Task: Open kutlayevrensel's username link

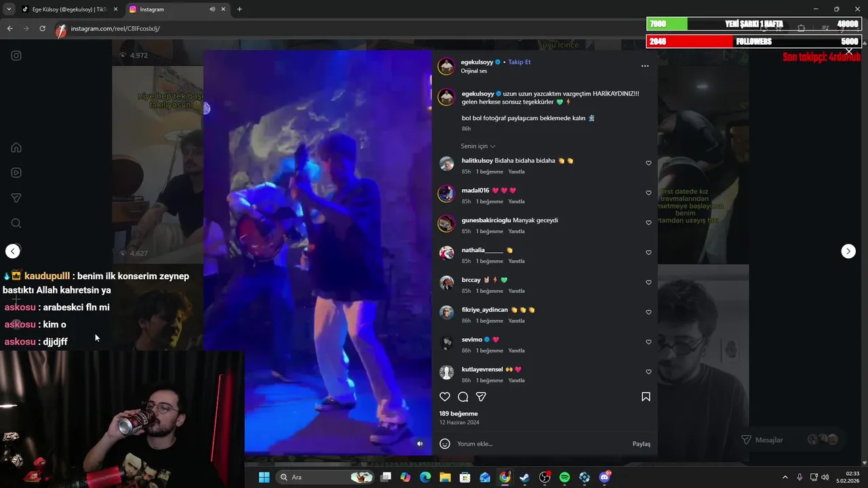Action: click(x=482, y=369)
